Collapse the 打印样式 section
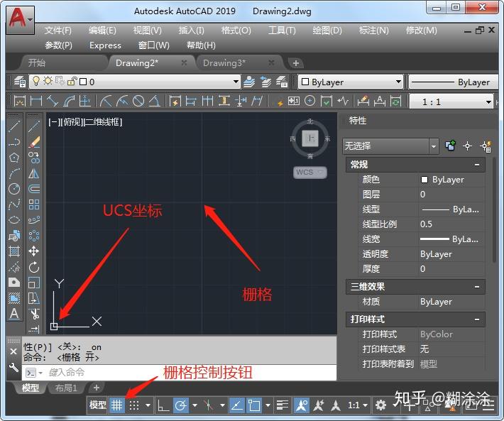504x421 pixels. coord(477,319)
